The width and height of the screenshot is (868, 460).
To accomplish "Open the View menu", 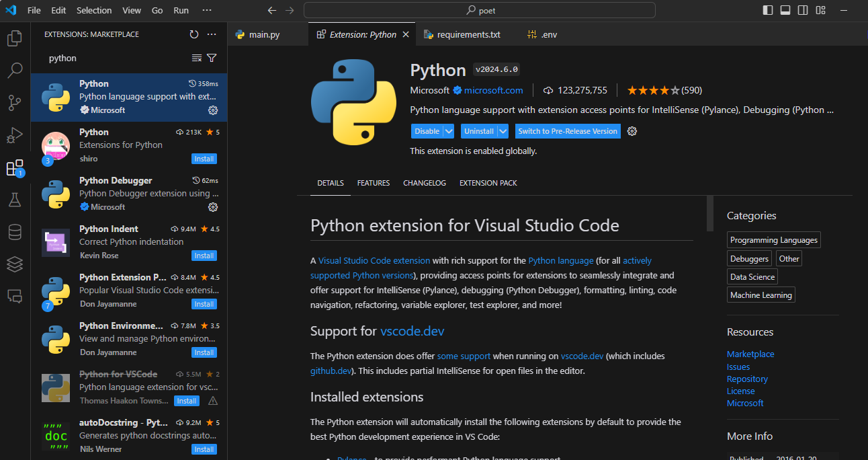I will click(132, 10).
